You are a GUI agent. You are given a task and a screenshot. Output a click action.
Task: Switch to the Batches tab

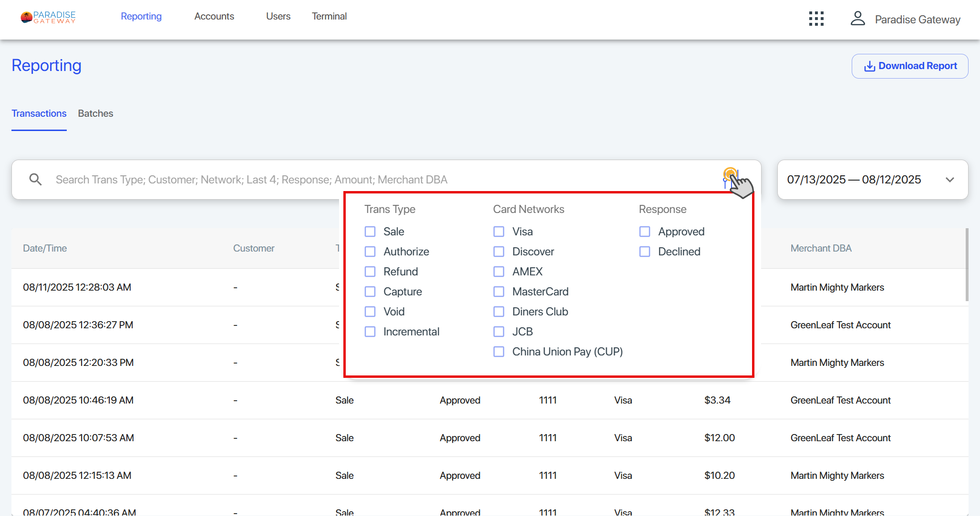pyautogui.click(x=95, y=113)
